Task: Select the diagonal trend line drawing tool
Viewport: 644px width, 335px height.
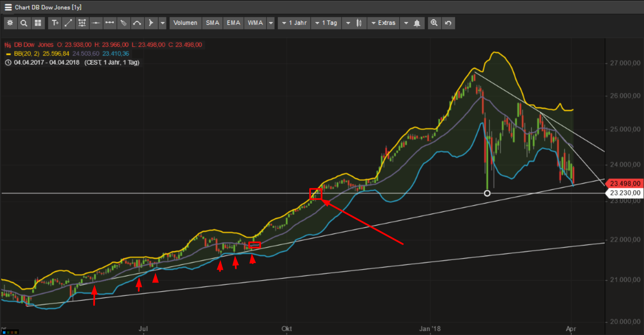Action: coord(68,23)
